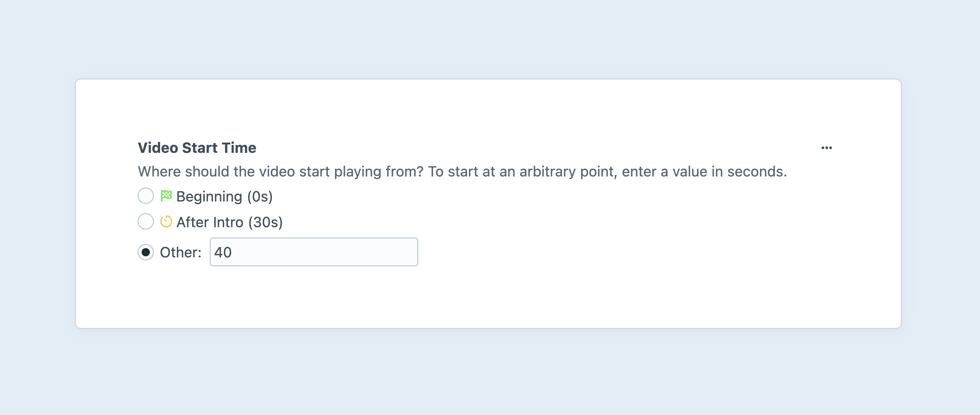The height and width of the screenshot is (415, 980).
Task: Select the Beginning (0s) option
Action: pyautogui.click(x=145, y=196)
